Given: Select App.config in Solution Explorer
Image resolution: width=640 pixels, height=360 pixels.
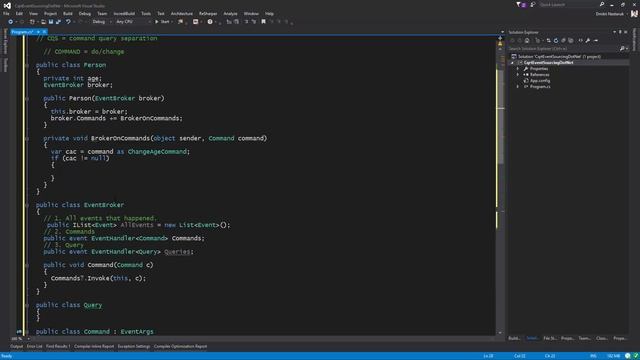Looking at the screenshot, I should point(540,81).
